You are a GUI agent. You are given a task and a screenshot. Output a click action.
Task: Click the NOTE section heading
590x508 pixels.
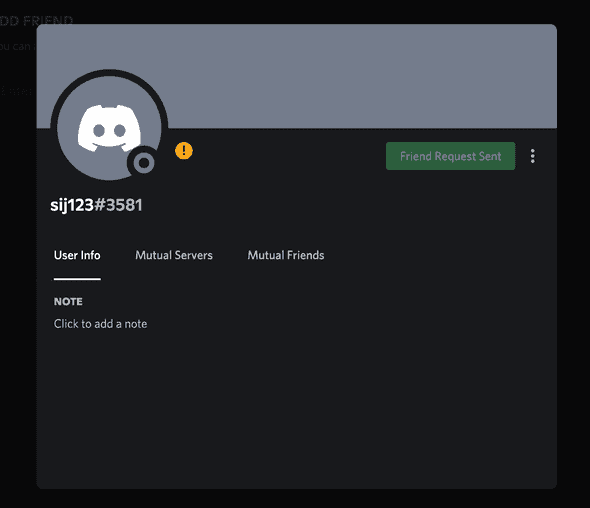pos(68,301)
